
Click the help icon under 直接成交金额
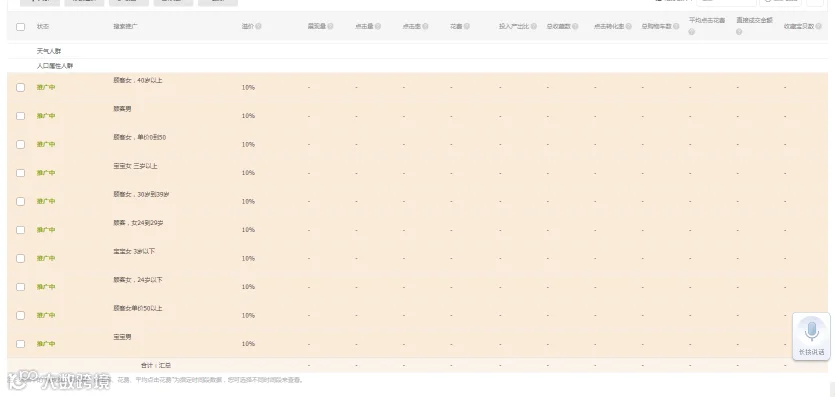[x=739, y=32]
